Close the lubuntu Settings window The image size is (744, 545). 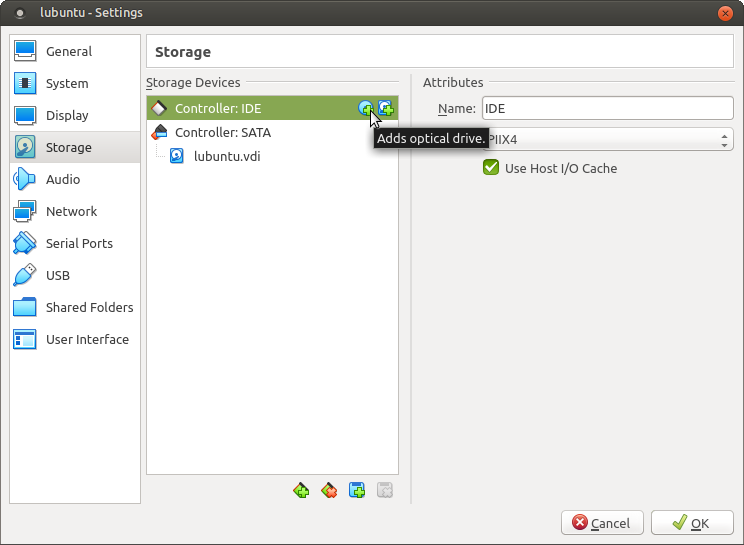click(x=725, y=13)
